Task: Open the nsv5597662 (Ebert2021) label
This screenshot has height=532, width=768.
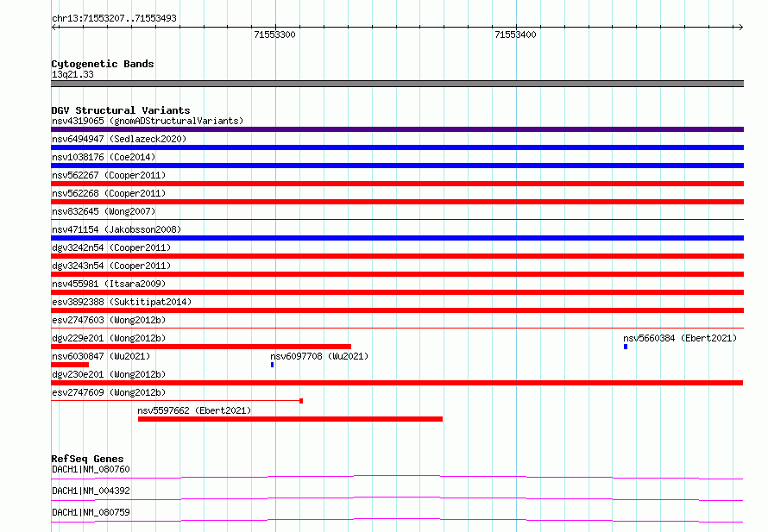Action: pos(194,410)
